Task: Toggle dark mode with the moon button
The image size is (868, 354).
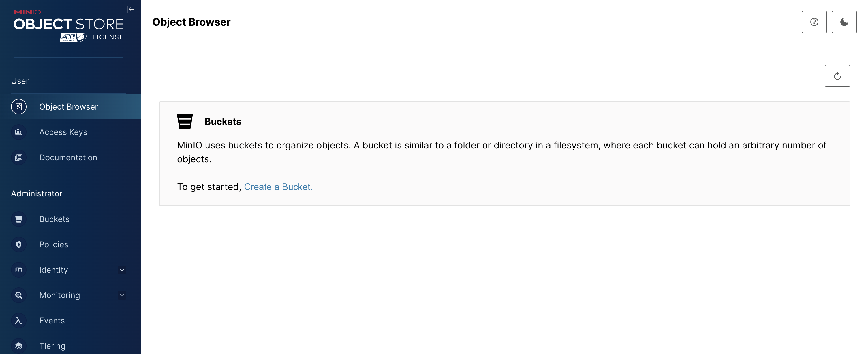Action: tap(844, 22)
